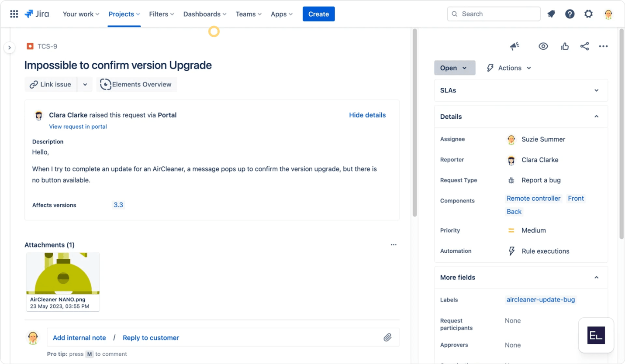Expand the left sidebar chevron
625x364 pixels.
pos(10,48)
